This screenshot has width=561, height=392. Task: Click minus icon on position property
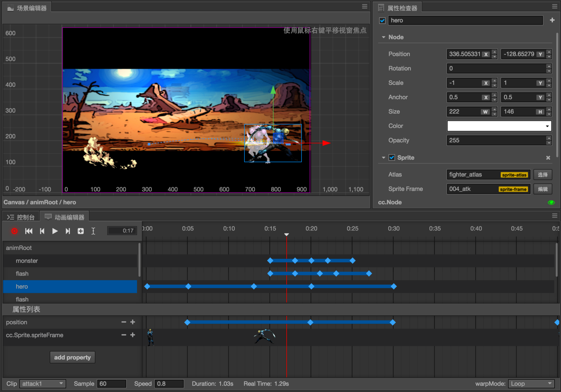124,322
